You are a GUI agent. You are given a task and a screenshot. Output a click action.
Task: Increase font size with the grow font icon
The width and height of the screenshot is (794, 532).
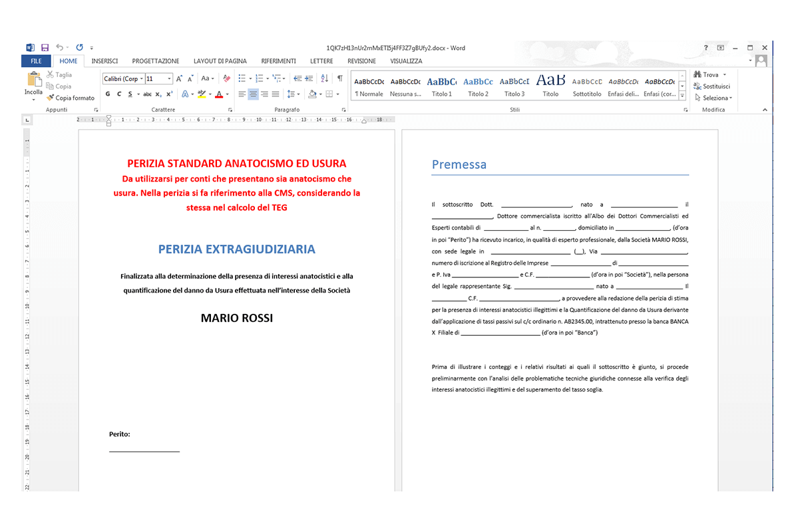(x=179, y=78)
